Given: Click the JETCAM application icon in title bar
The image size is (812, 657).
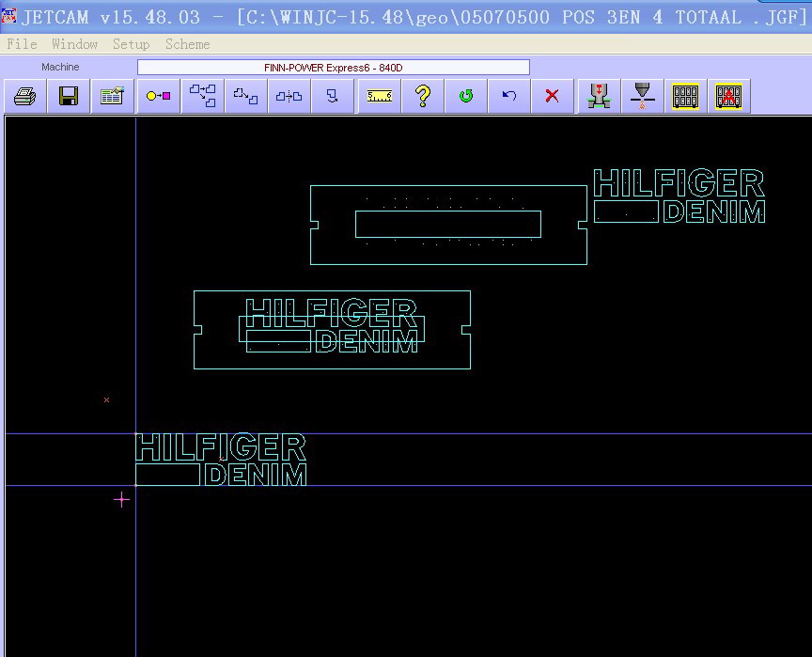Looking at the screenshot, I should point(8,16).
